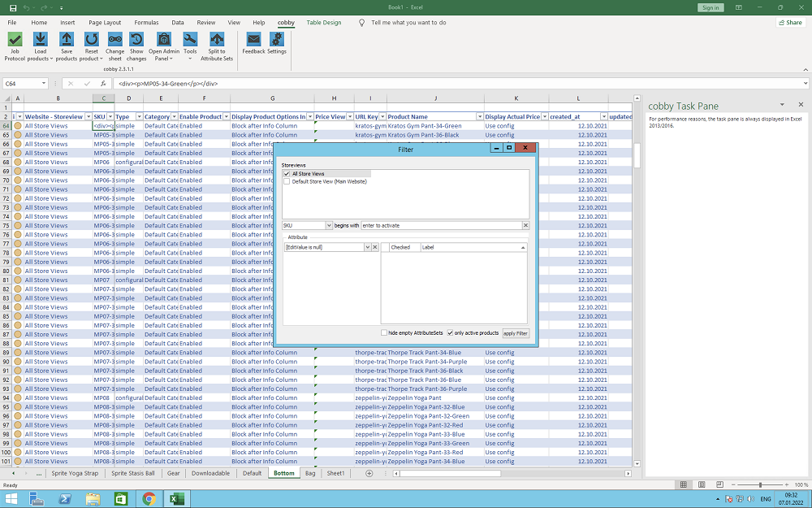This screenshot has height=508, width=812.
Task: Expand the Name Box dropdown
Action: click(44, 84)
